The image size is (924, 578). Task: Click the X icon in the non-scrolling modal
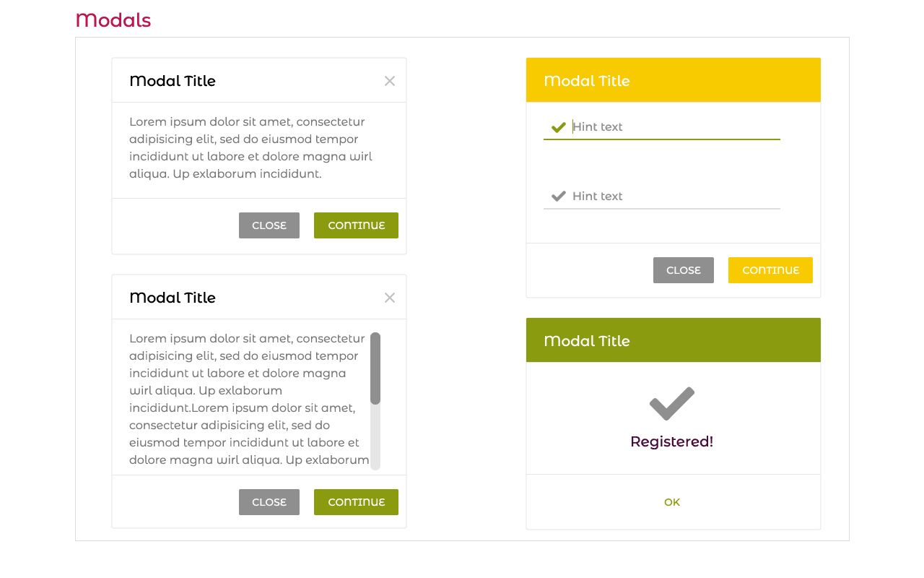(x=390, y=81)
